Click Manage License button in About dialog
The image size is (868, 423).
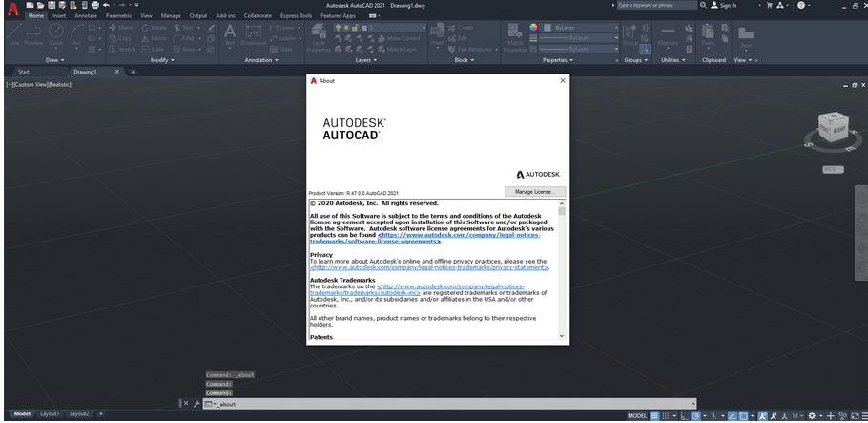coord(535,192)
